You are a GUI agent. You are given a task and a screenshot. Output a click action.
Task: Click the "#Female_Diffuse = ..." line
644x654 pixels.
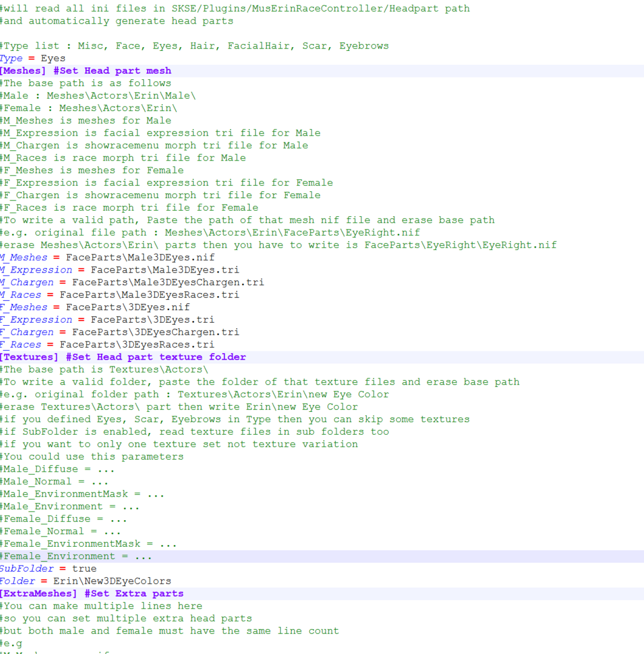tap(64, 520)
